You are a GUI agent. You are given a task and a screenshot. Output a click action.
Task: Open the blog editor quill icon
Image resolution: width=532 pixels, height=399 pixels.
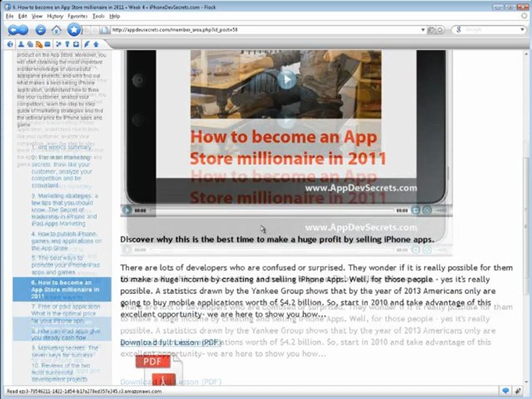click(87, 44)
